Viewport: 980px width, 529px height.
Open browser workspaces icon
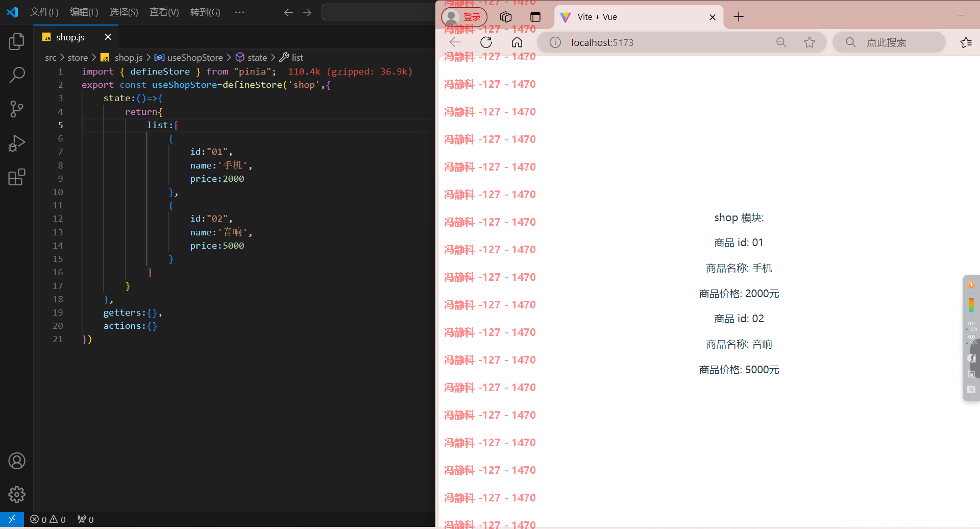coord(506,17)
